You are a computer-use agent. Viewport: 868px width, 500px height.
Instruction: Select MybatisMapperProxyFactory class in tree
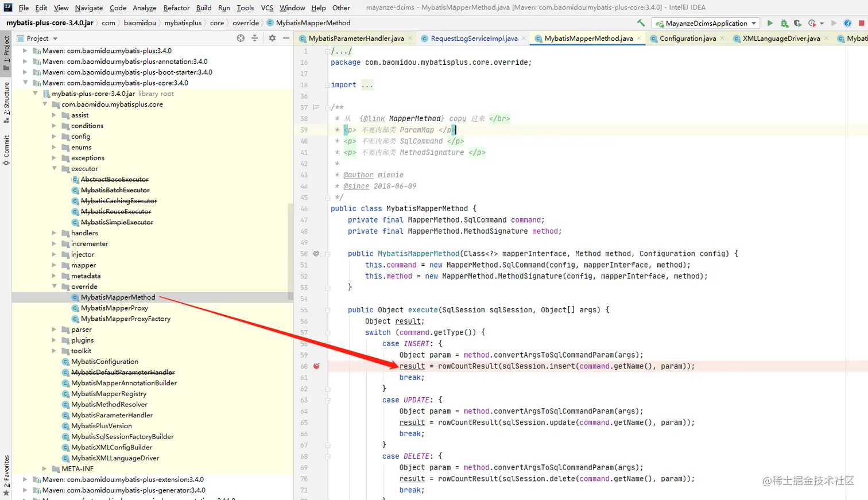click(x=126, y=319)
